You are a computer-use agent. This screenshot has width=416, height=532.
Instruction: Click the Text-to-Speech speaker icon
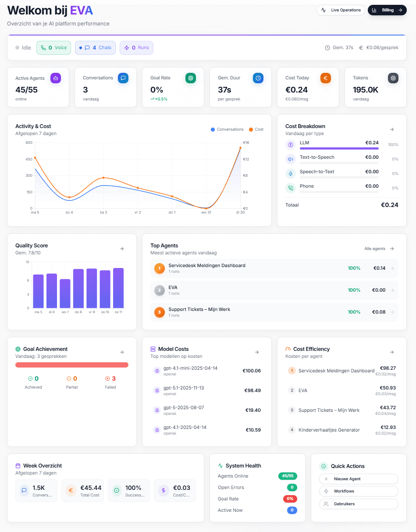290,159
